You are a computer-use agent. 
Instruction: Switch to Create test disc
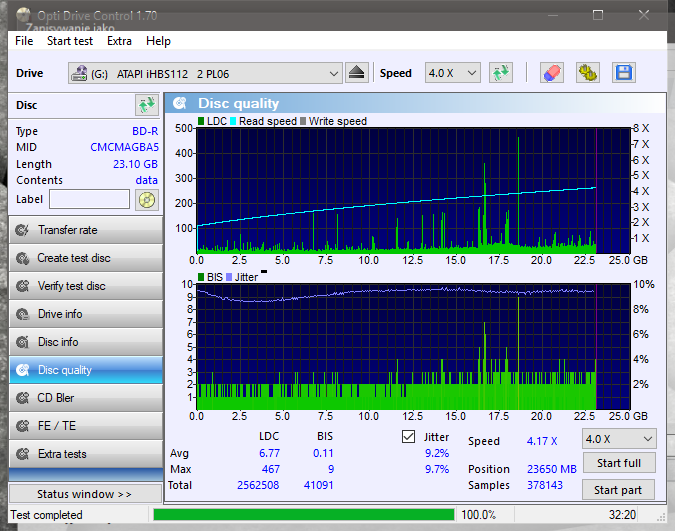[86, 258]
